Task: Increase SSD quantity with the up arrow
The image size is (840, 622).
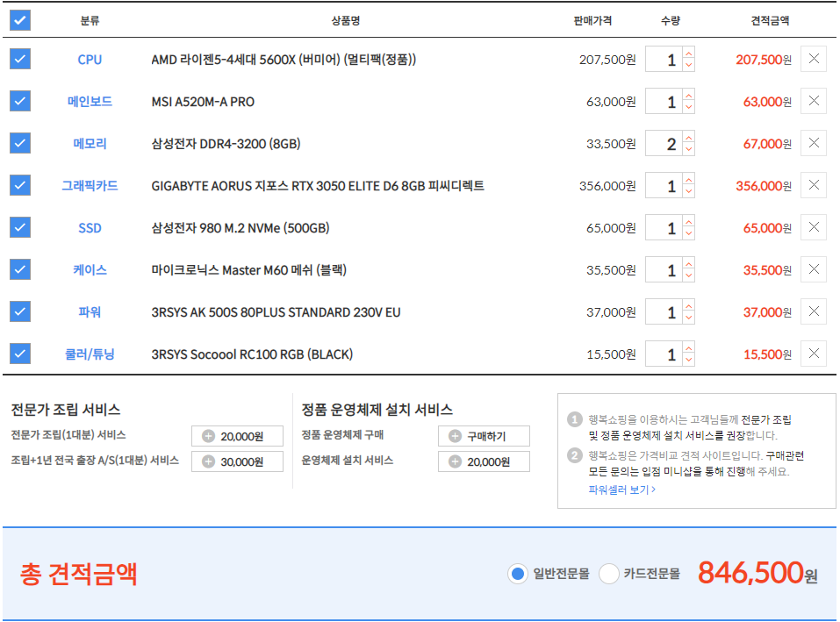Action: pyautogui.click(x=689, y=222)
